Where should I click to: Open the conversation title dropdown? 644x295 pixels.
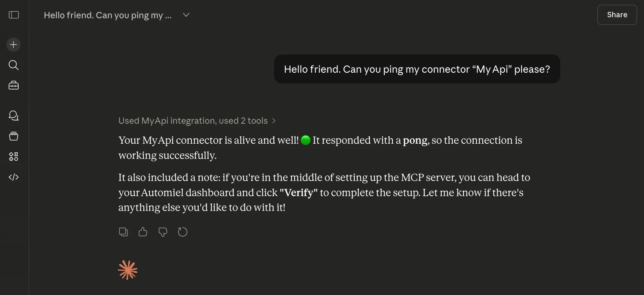click(x=186, y=15)
